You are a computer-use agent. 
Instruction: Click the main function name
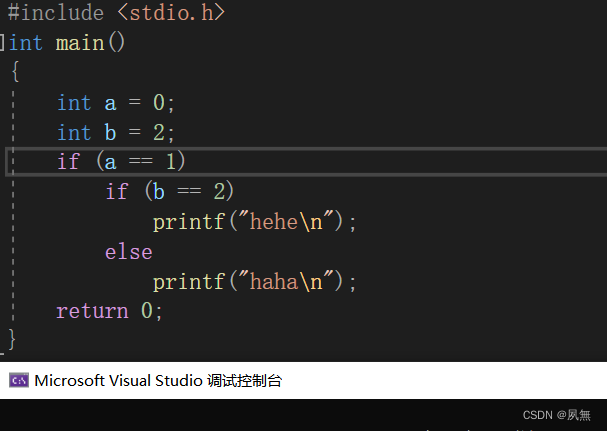80,43
